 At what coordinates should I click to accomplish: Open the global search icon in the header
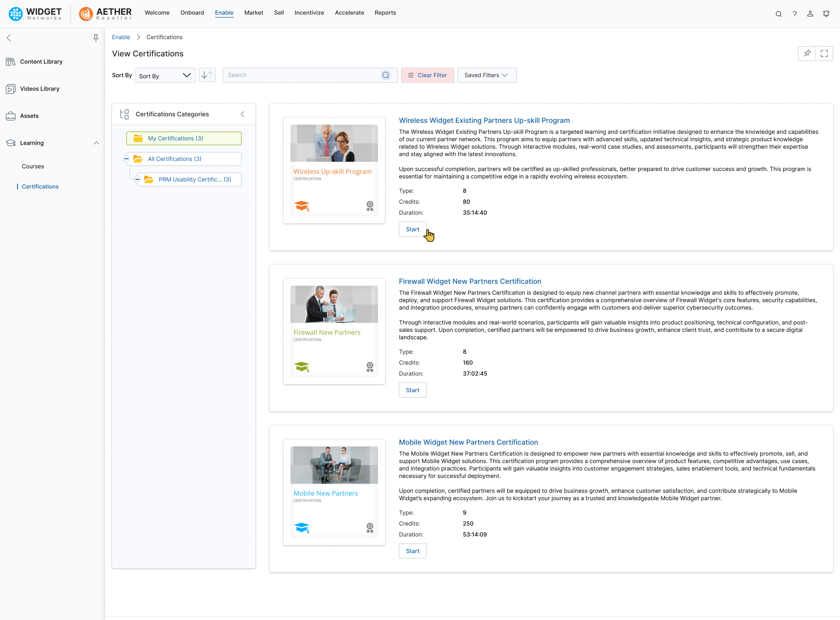[x=779, y=14]
